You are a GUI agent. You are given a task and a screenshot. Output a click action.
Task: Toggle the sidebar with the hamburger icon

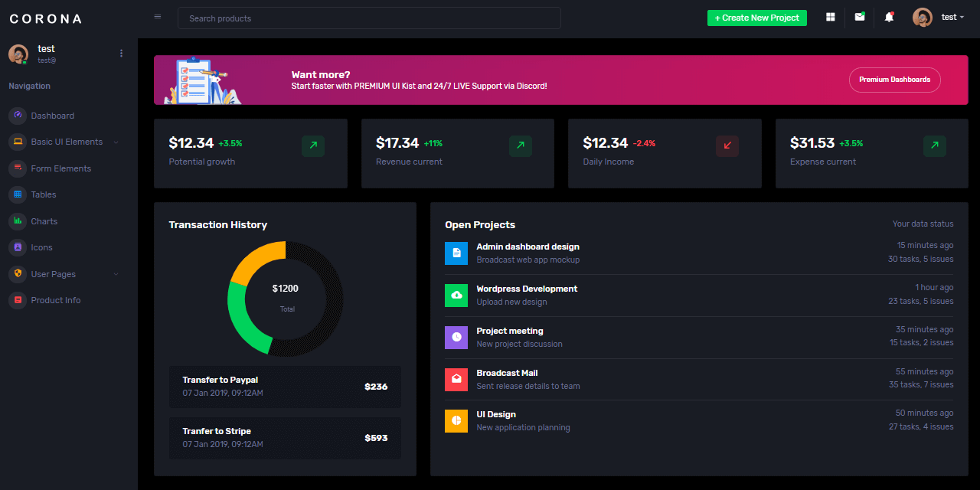pos(157,16)
